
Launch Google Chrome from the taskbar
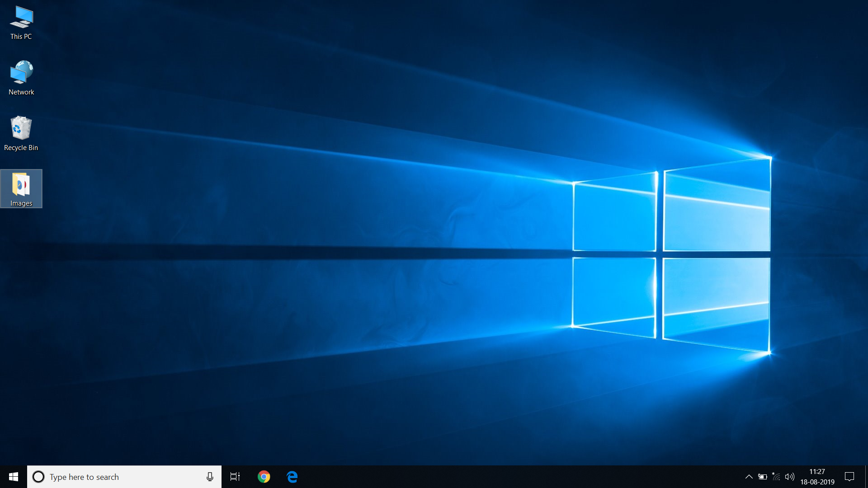tap(264, 477)
